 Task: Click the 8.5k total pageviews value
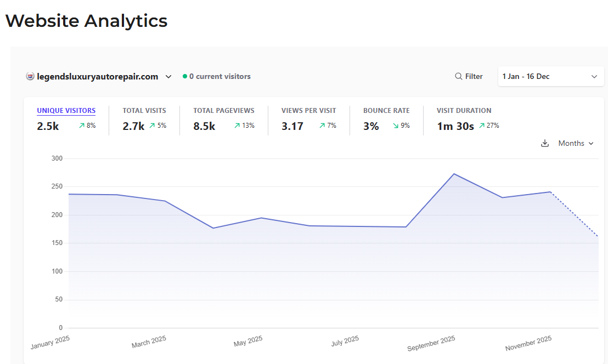click(204, 126)
